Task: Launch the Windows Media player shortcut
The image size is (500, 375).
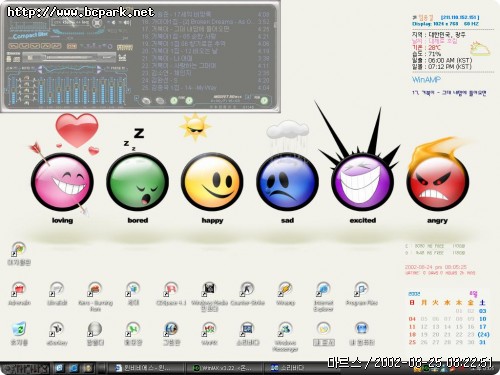Action: [209, 296]
